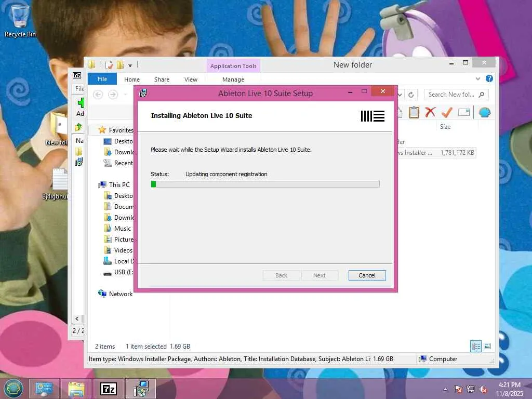Open the View ribbon tab
Screen dimensions: 532x399
[x=191, y=79]
